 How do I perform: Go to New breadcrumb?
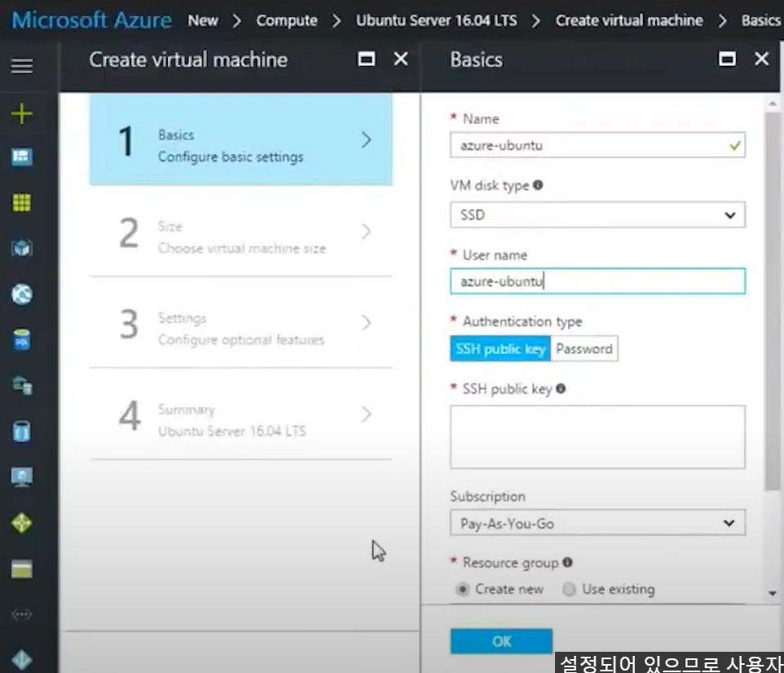tap(203, 20)
